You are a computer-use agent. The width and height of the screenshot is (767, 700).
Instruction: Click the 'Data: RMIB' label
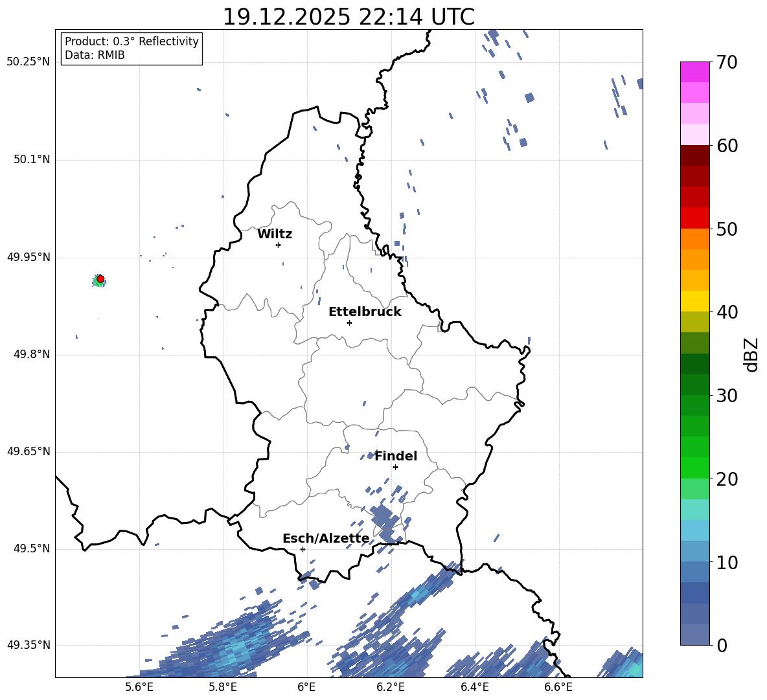point(95,55)
